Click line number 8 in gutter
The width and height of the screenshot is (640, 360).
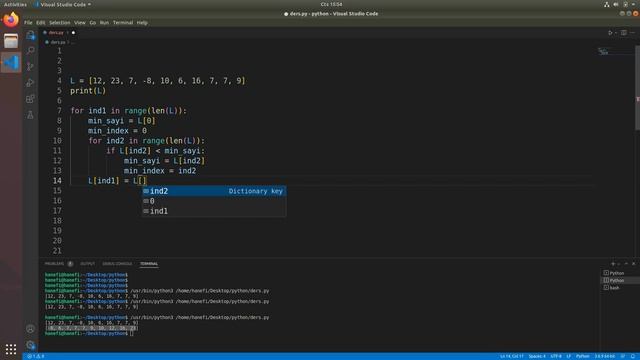click(59, 121)
